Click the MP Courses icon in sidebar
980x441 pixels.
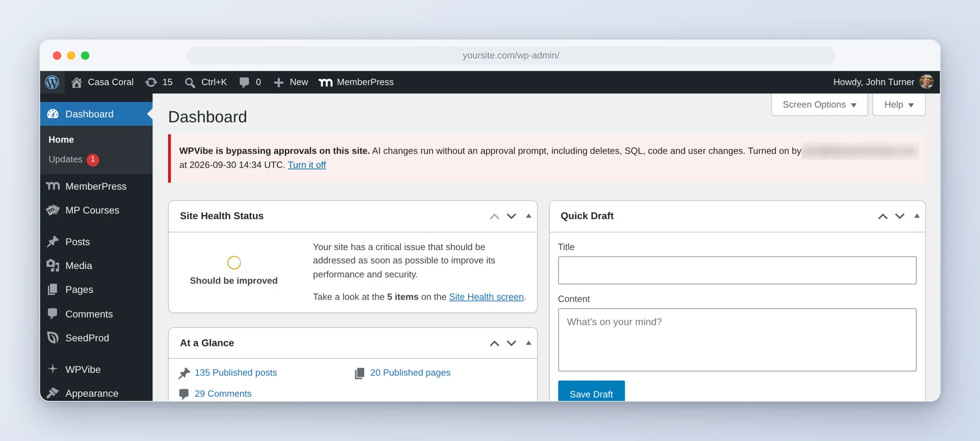click(53, 210)
